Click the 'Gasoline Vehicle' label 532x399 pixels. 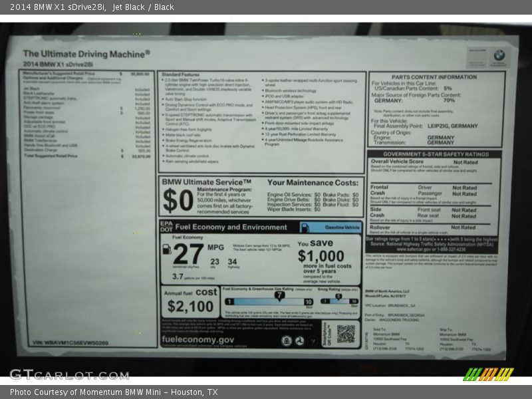click(x=342, y=227)
